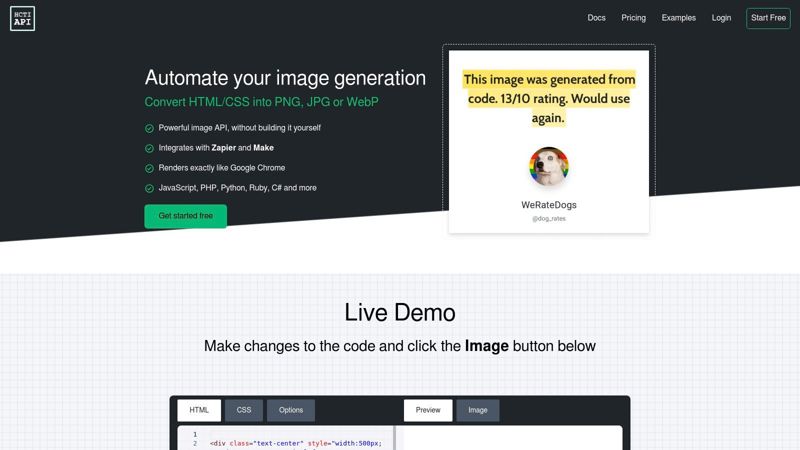Click the highlighted '13/10 rating' quote text
This screenshot has width=800, height=450.
point(549,98)
